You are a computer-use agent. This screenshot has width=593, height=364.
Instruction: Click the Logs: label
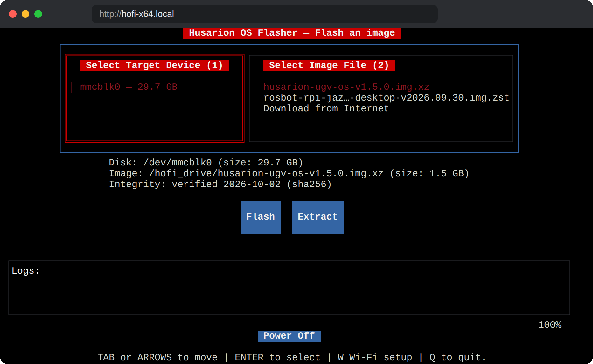tap(25, 271)
